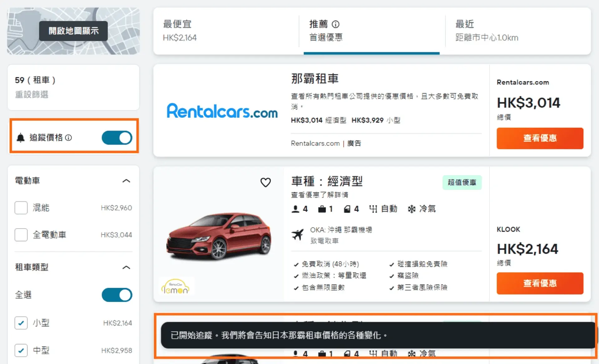Click the bell icon beside 追蹤價格
Viewport: 599px width, 364px height.
coord(21,137)
